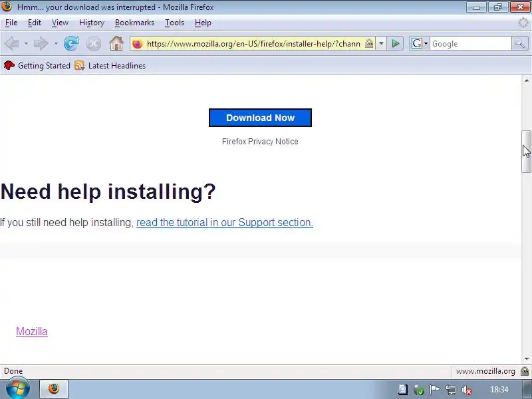The height and width of the screenshot is (399, 532).
Task: Click the Forward navigation arrow
Action: click(x=41, y=44)
